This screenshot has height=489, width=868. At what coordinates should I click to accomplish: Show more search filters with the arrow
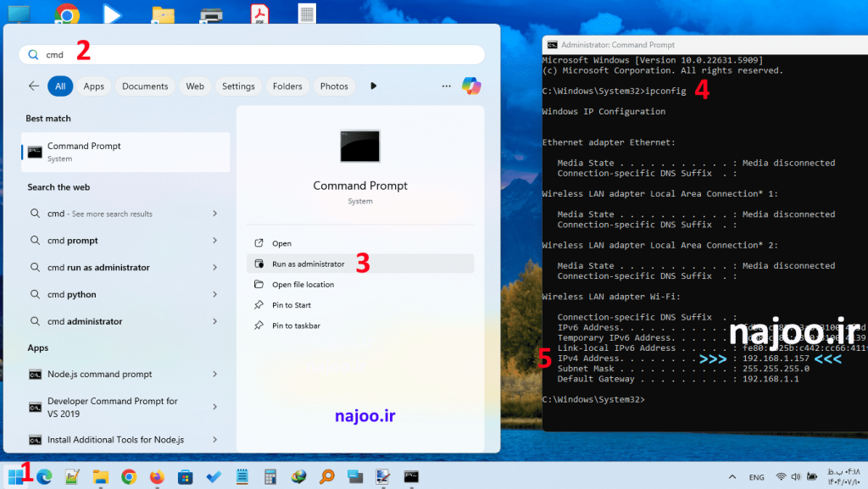click(373, 86)
